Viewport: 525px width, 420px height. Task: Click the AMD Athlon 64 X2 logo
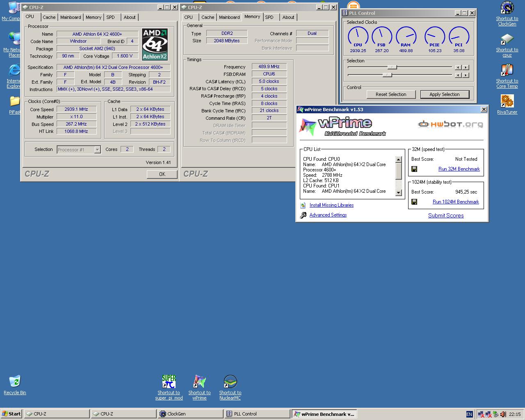155,44
